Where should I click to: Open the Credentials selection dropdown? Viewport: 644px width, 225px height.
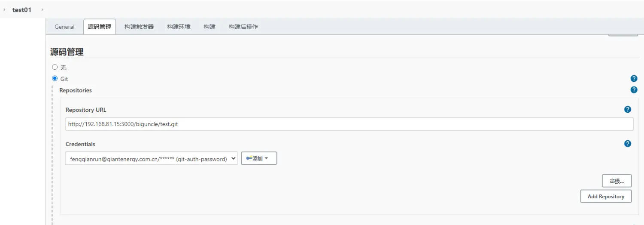pyautogui.click(x=151, y=159)
